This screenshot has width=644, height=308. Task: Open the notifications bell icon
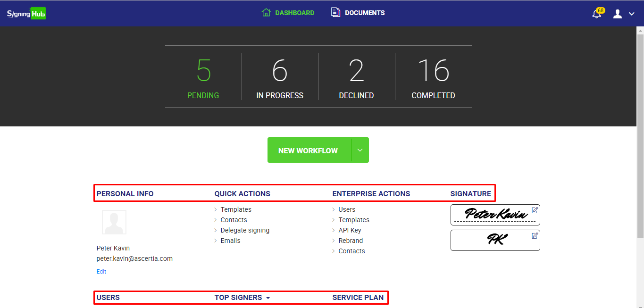(x=597, y=14)
